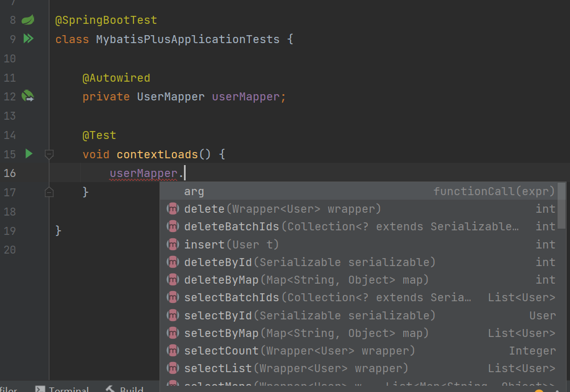The image size is (570, 392).
Task: Click the @Autowired annotation text
Action: (116, 78)
